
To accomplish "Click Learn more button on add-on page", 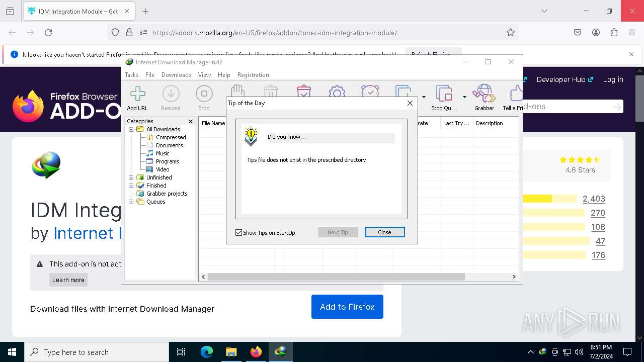I will tap(68, 280).
